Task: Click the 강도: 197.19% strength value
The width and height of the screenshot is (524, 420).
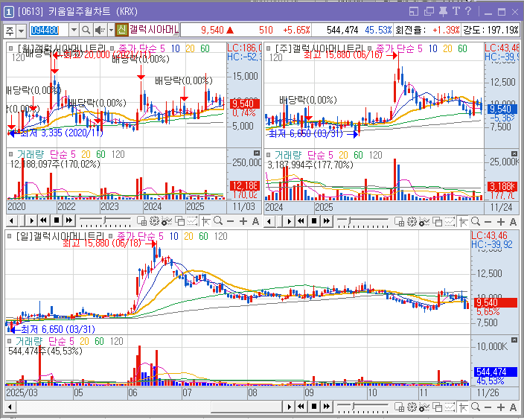Action: pyautogui.click(x=491, y=30)
